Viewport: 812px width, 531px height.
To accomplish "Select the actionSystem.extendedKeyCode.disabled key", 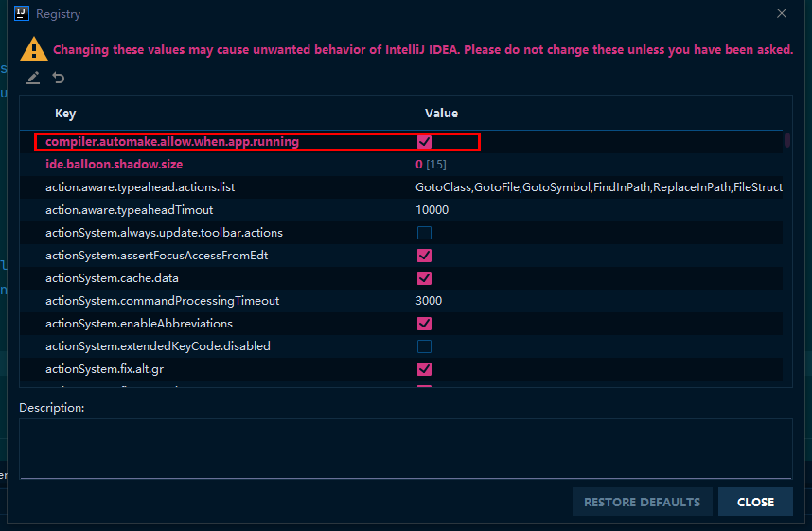I will tap(158, 346).
